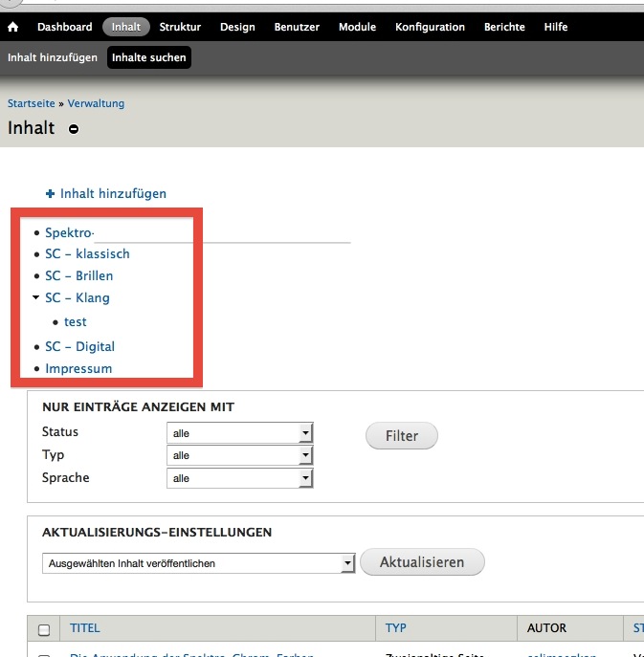
Task: Go to Konfiguration in admin menu
Action: click(x=430, y=28)
